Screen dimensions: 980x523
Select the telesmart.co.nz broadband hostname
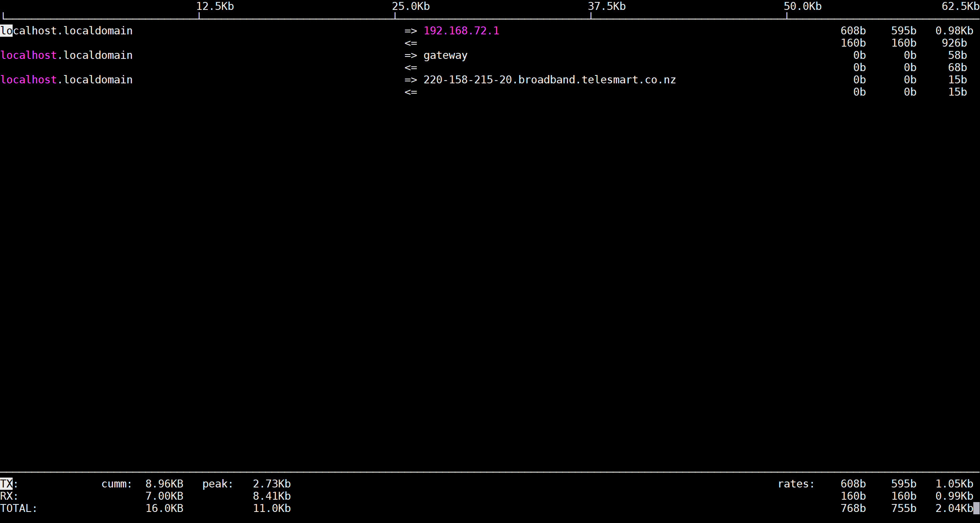[550, 80]
